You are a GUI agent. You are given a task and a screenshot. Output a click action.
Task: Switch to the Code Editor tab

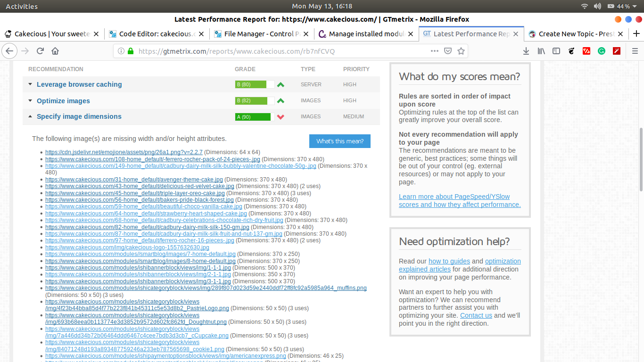point(157,34)
